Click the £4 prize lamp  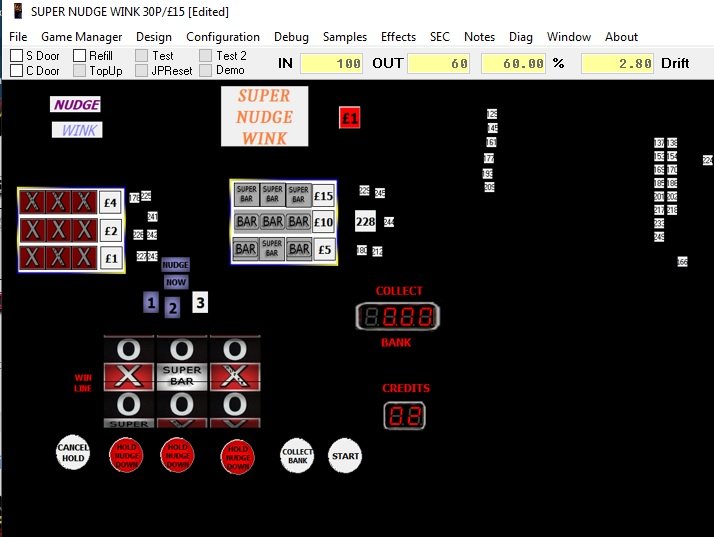click(111, 202)
